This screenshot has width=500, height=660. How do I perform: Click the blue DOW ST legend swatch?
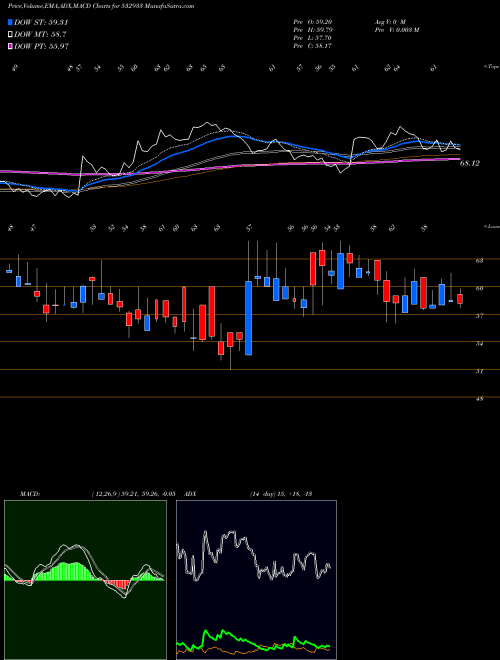(x=11, y=22)
